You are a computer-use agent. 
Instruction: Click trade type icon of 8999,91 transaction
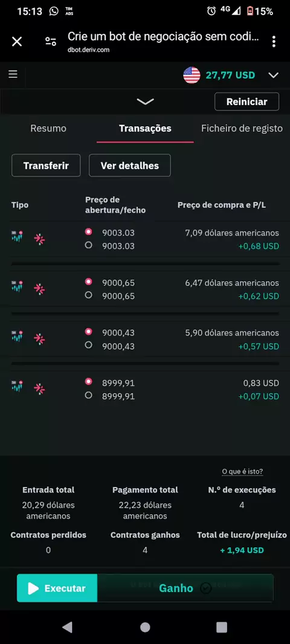(39, 388)
